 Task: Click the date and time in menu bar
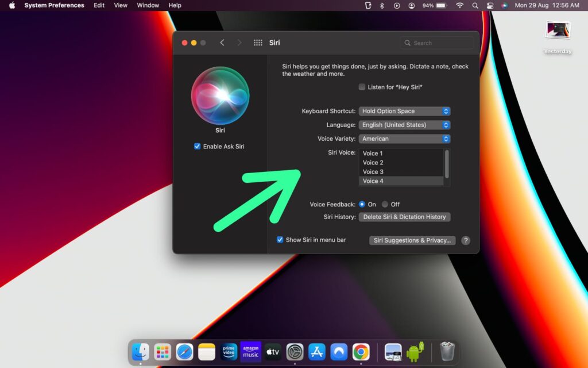(x=547, y=5)
